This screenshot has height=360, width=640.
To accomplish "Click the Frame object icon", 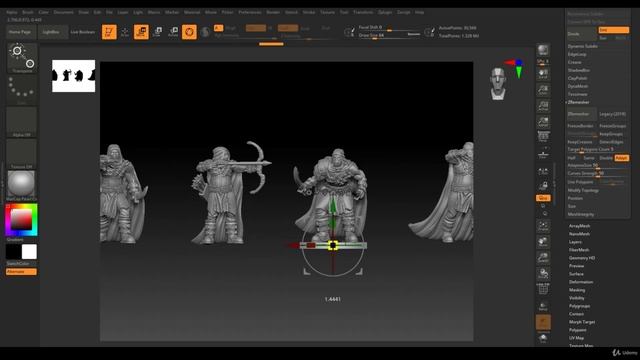I will tap(543, 226).
